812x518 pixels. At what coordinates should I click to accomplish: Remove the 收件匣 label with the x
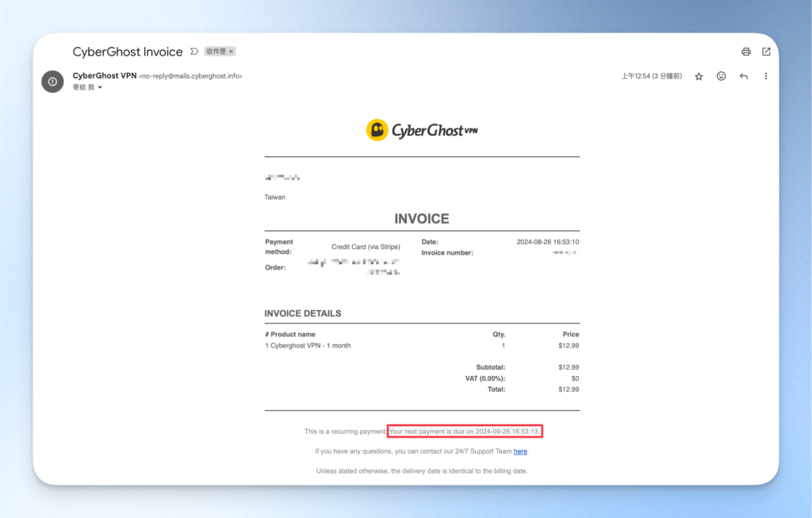tap(231, 52)
